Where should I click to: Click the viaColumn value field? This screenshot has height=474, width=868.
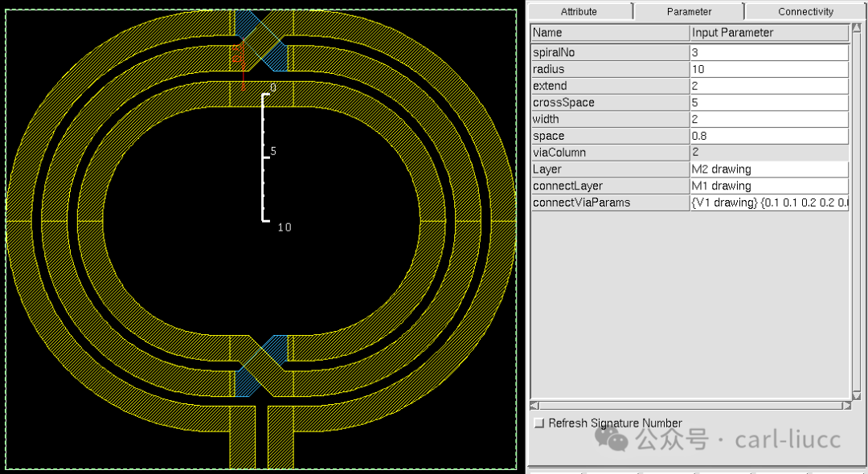[x=769, y=152]
